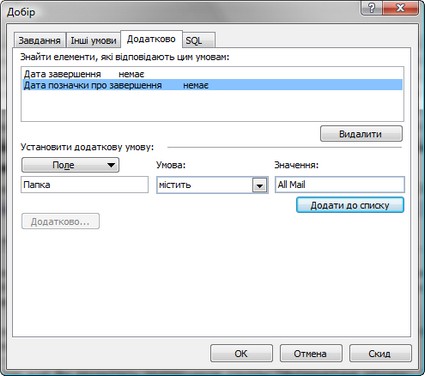The height and width of the screenshot is (376, 425).
Task: Switch to the Завдання tab
Action: tap(40, 40)
